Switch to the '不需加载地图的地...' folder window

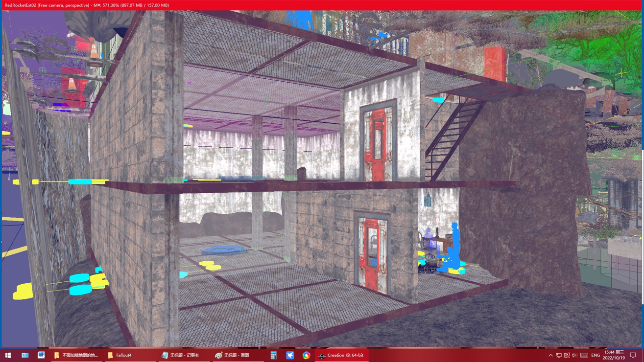point(76,355)
